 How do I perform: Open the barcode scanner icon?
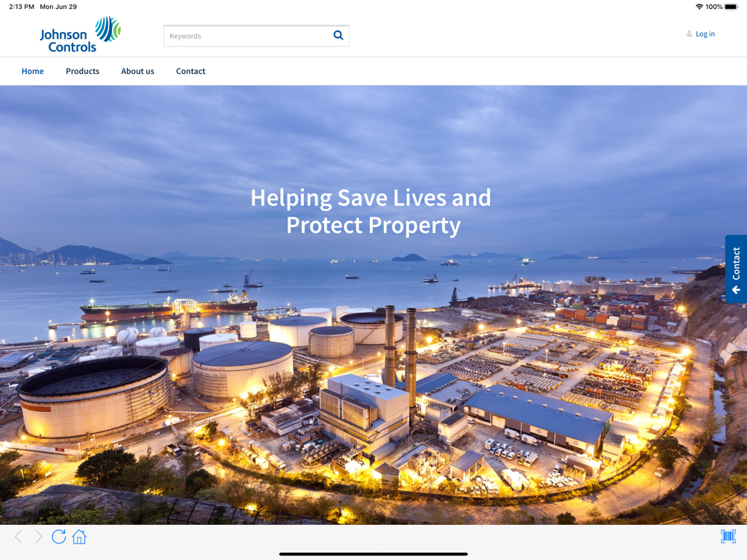pyautogui.click(x=728, y=536)
